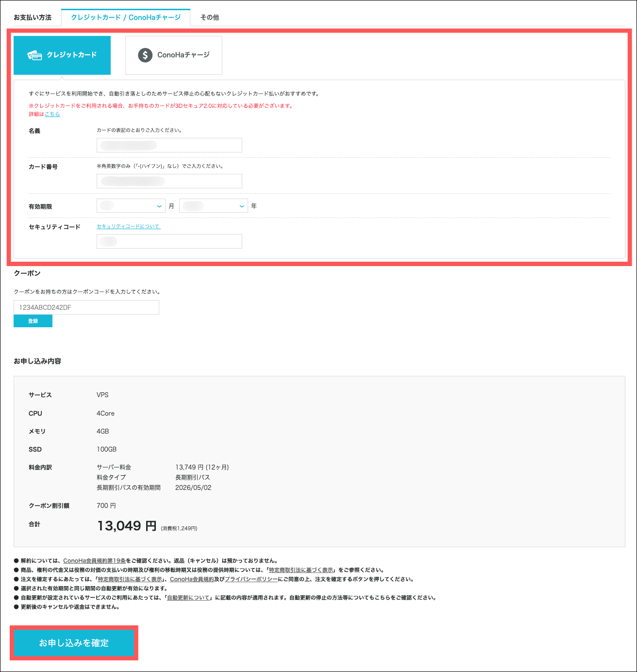Open the ConoHa会員規約第19条 link
This screenshot has height=672, width=637.
pyautogui.click(x=94, y=561)
